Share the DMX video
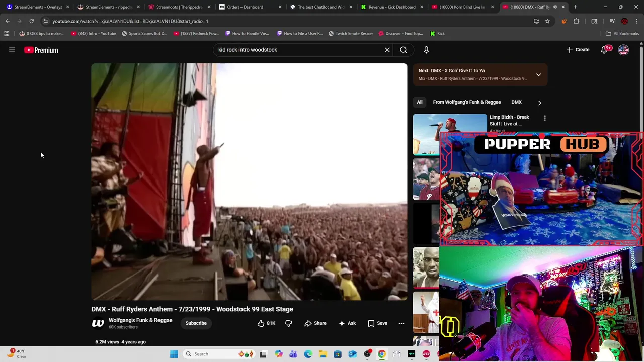644x362 pixels. pos(315,323)
